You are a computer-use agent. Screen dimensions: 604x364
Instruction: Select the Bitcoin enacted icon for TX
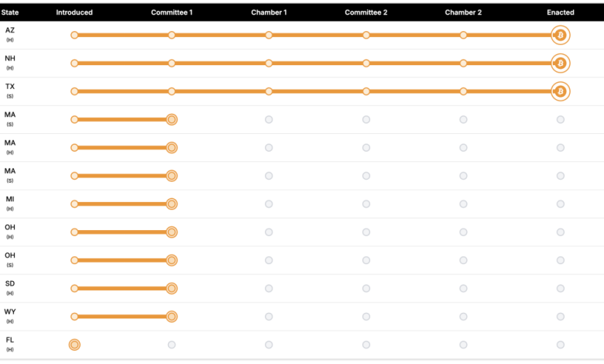pyautogui.click(x=560, y=91)
